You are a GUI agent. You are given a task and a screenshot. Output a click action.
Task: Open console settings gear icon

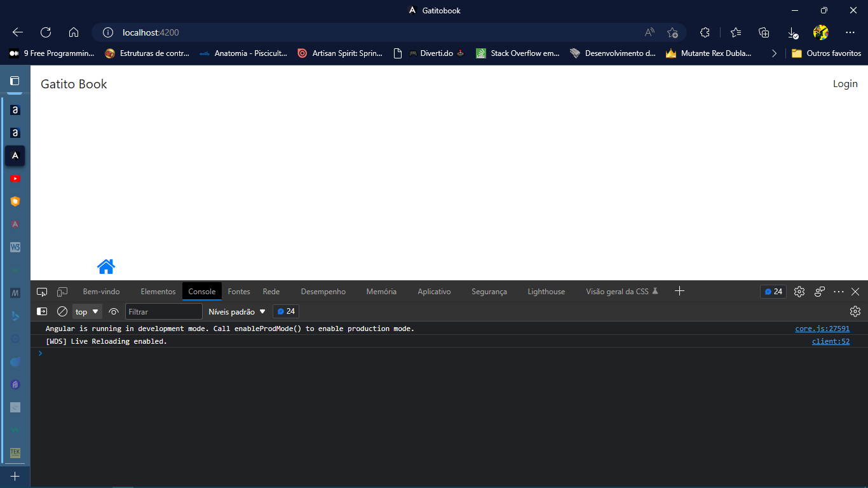(x=855, y=311)
